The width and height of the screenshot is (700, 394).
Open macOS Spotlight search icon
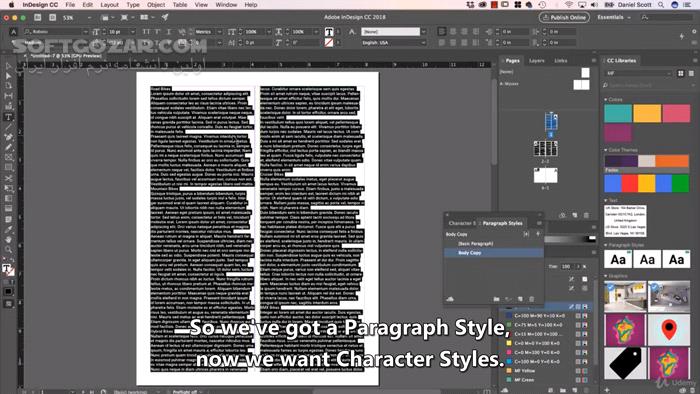(x=661, y=5)
